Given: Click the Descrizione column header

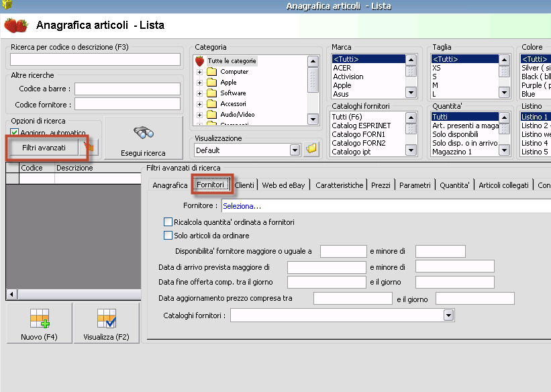Looking at the screenshot, I should [98, 168].
